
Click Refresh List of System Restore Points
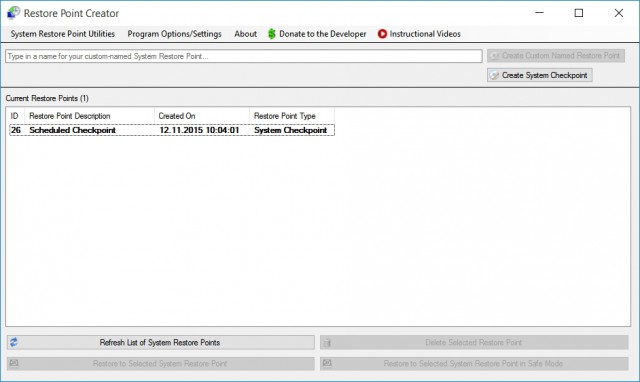pos(160,342)
